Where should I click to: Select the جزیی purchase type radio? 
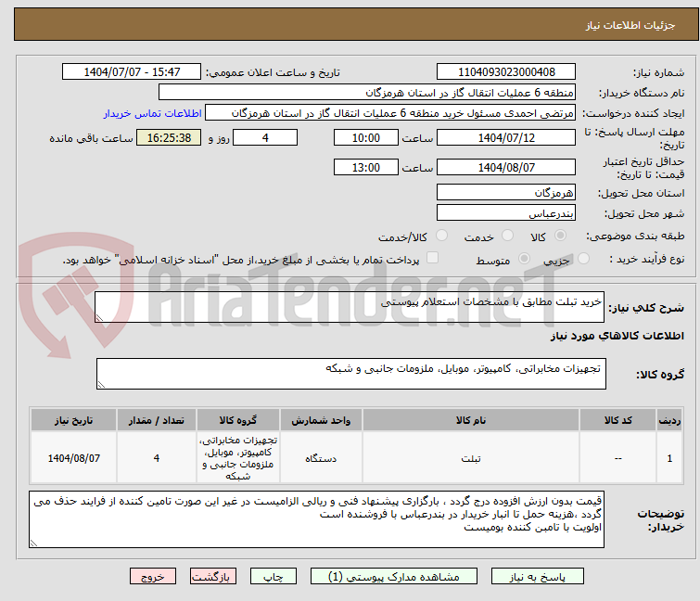583,259
